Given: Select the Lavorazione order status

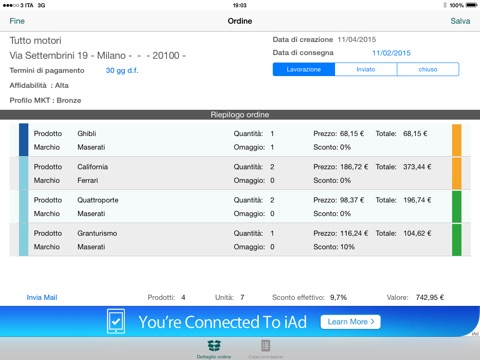Looking at the screenshot, I should point(304,69).
